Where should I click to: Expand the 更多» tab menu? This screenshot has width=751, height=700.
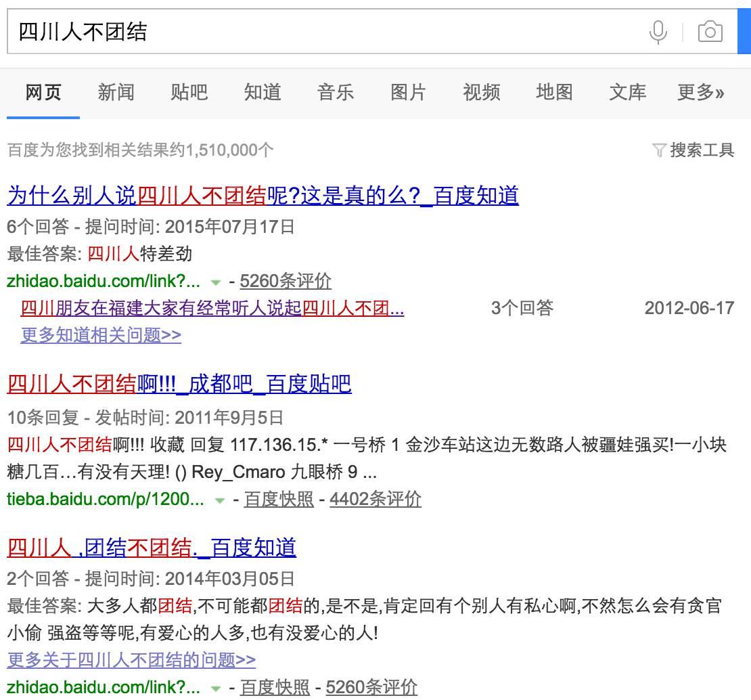coord(701,92)
